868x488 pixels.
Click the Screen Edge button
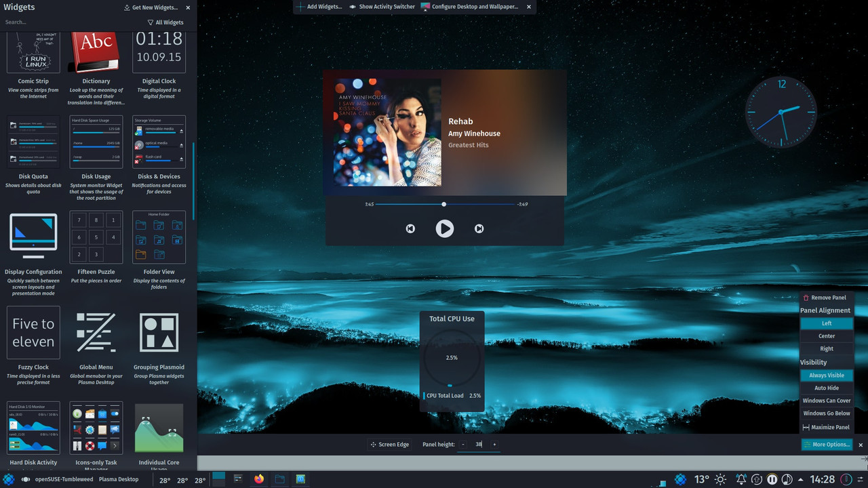(x=390, y=445)
